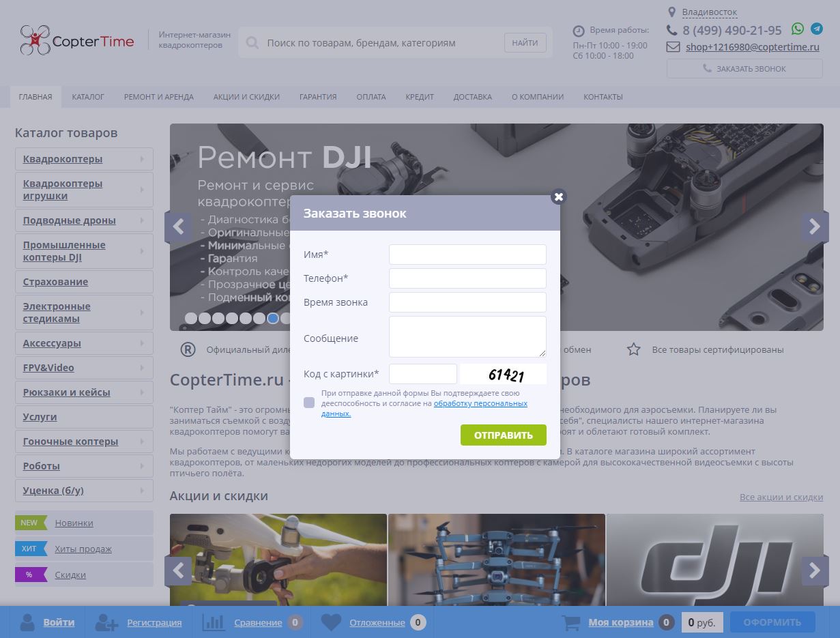840x638 pixels.
Task: Close the Заказать звонок popup
Action: tap(559, 197)
